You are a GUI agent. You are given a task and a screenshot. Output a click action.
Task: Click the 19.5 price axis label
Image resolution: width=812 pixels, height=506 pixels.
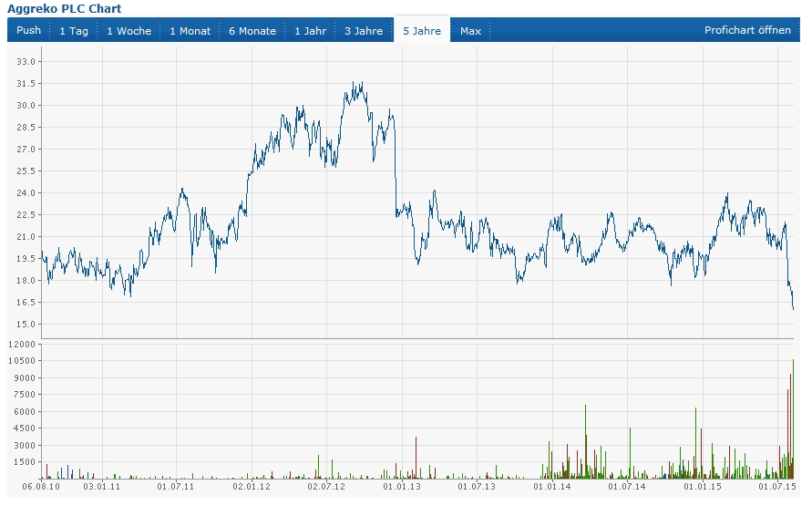click(26, 258)
